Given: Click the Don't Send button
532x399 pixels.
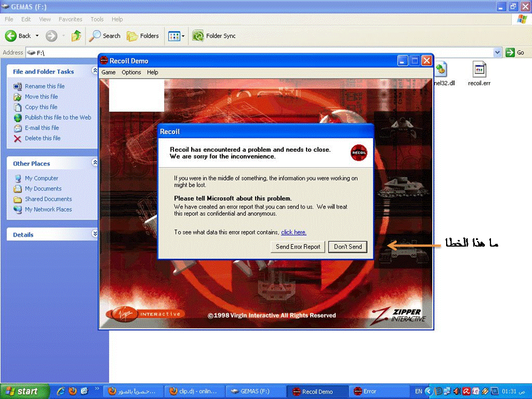Looking at the screenshot, I should click(347, 247).
